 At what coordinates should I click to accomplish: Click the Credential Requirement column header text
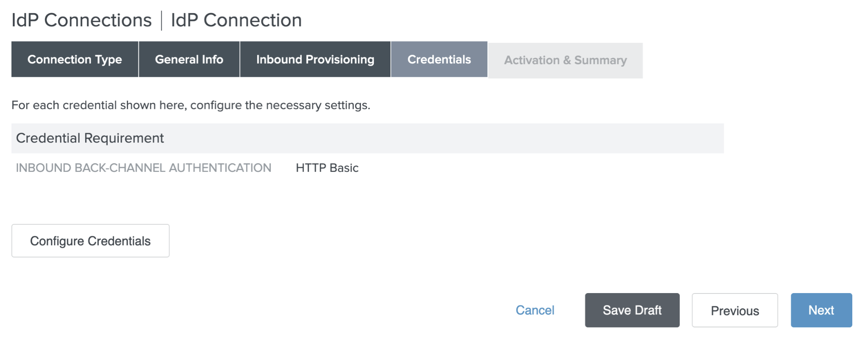[90, 138]
